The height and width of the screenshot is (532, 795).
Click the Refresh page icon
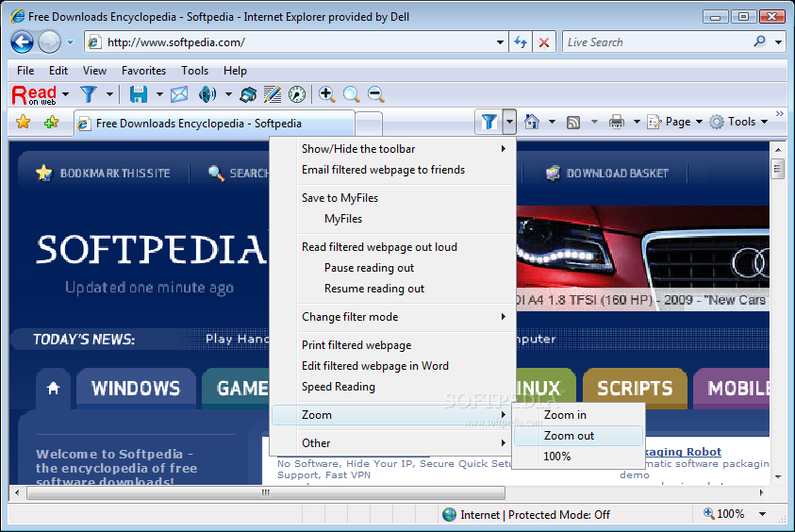coord(521,42)
